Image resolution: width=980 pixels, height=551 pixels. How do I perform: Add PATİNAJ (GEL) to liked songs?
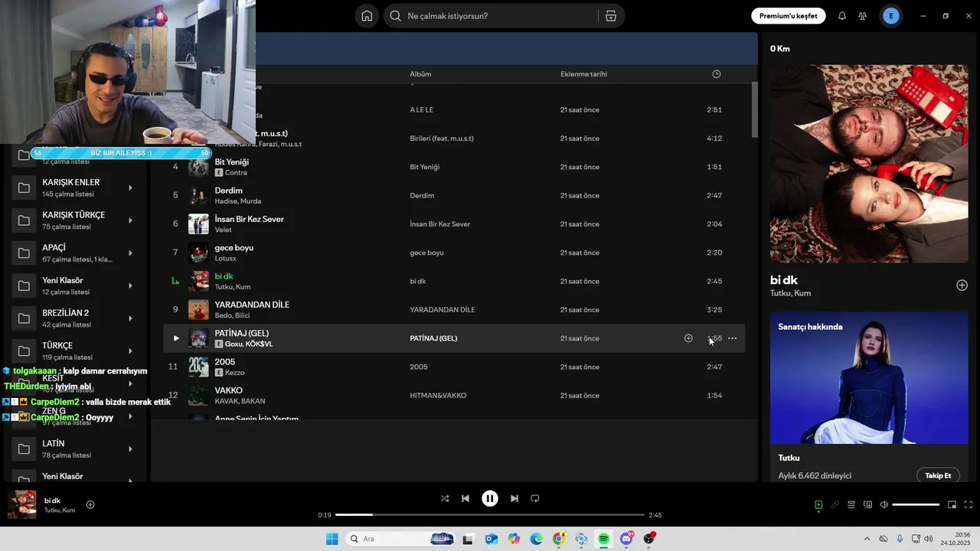click(688, 338)
